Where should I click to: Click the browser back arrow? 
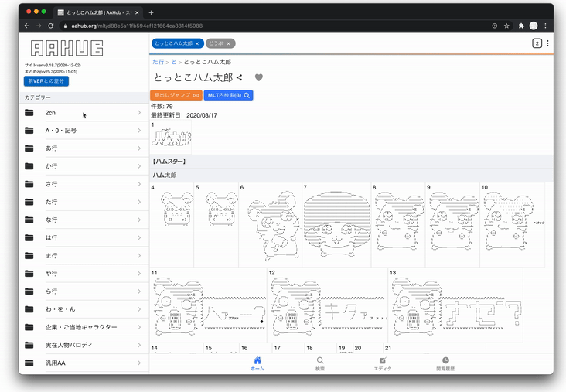click(x=27, y=26)
